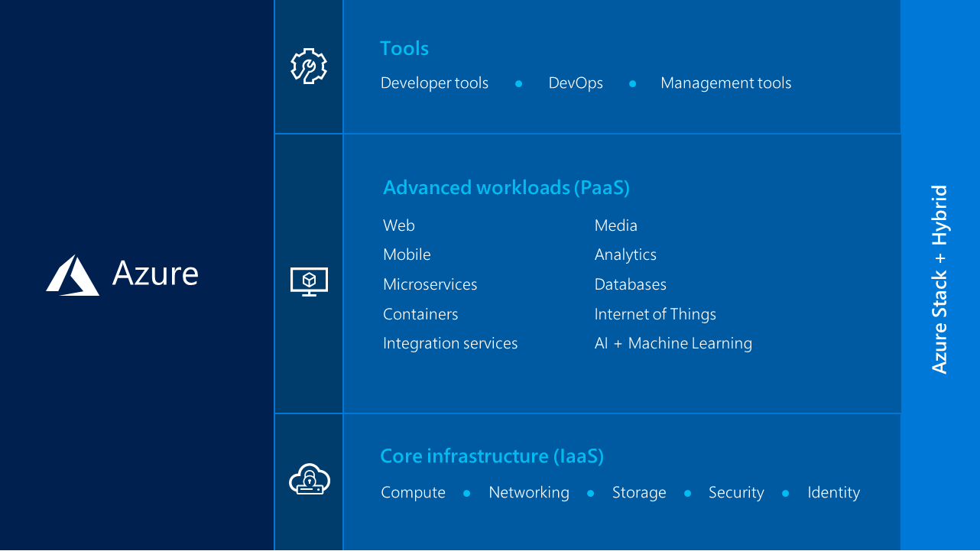Click the Databases item
Screen dimensions: 980x551
click(630, 284)
